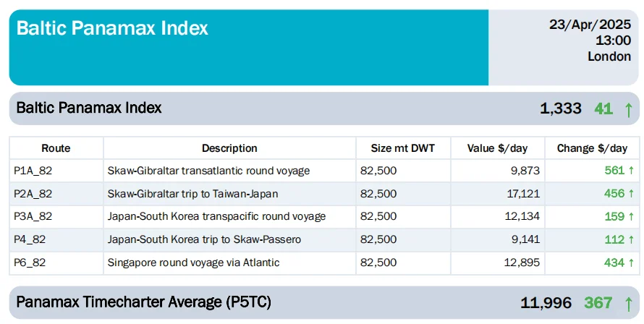Select the P4_82 route cell
The height and width of the screenshot is (324, 644).
30,239
